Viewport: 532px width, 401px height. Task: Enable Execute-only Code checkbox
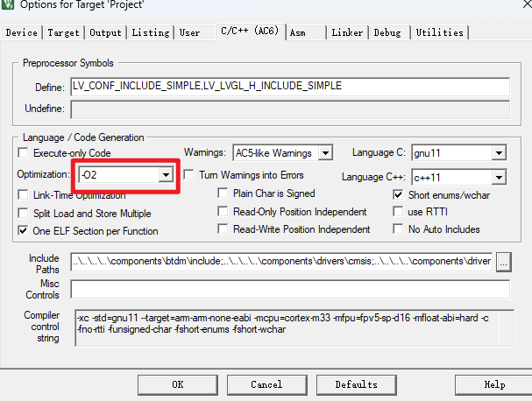tap(24, 152)
